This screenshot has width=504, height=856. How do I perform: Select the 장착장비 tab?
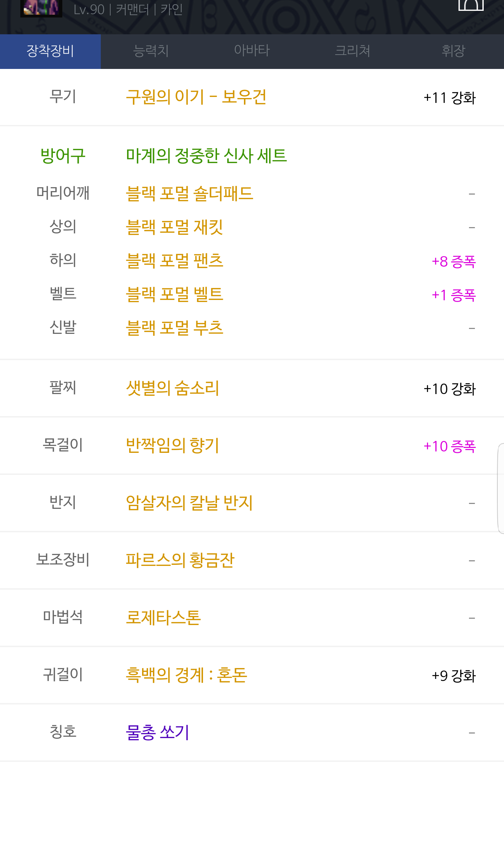[x=50, y=51]
